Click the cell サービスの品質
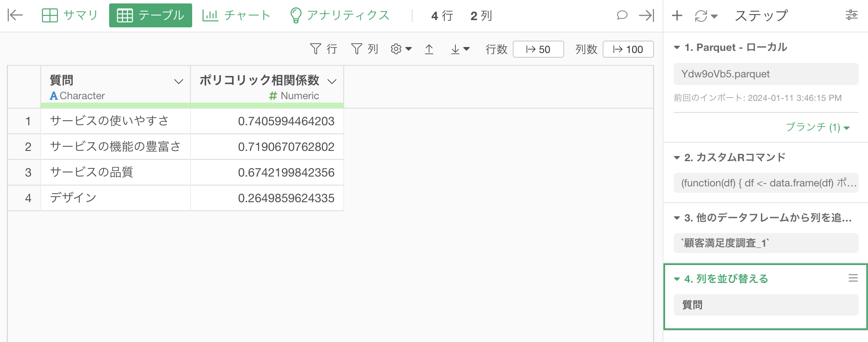 pos(116,172)
